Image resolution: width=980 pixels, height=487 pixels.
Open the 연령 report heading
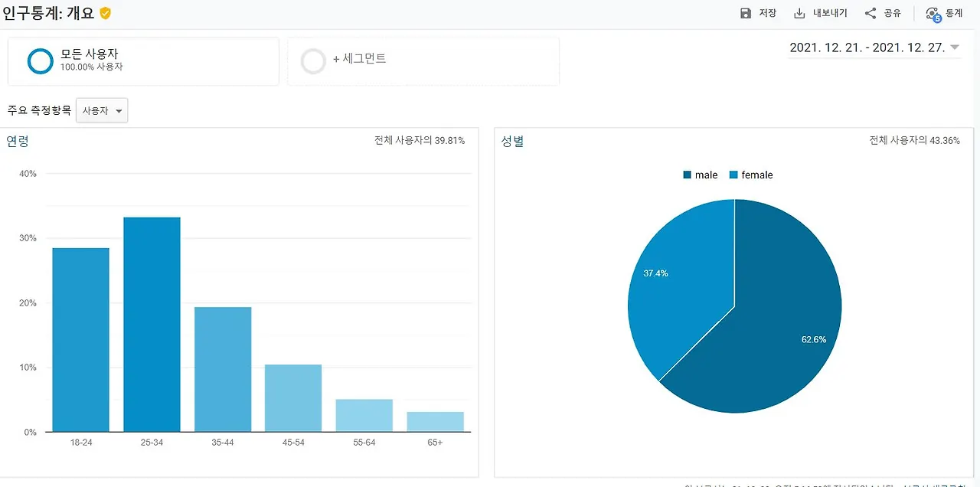click(x=17, y=141)
